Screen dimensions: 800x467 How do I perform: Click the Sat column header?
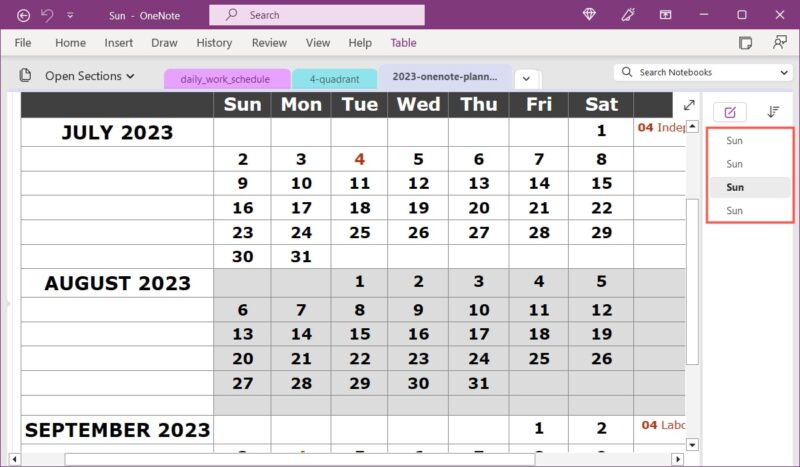point(602,105)
